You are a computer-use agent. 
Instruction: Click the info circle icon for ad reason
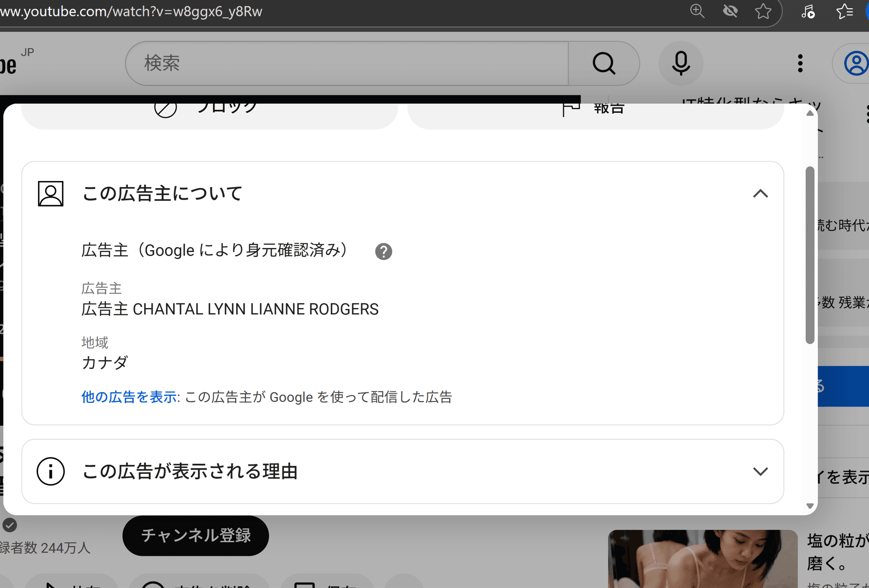[50, 471]
